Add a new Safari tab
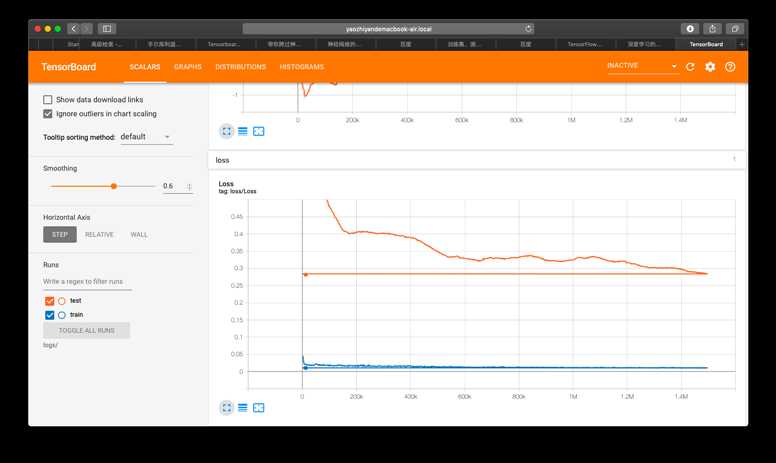 (741, 44)
